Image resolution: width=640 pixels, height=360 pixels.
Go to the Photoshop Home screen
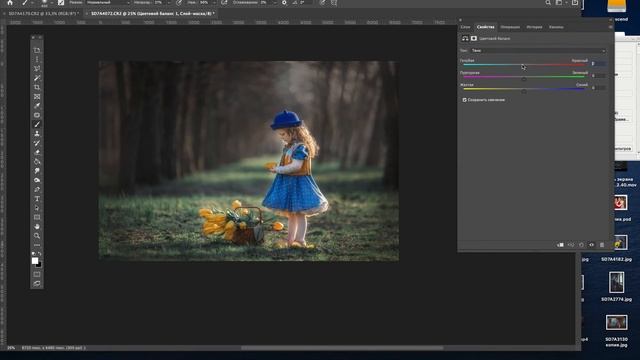pyautogui.click(x=10, y=2)
